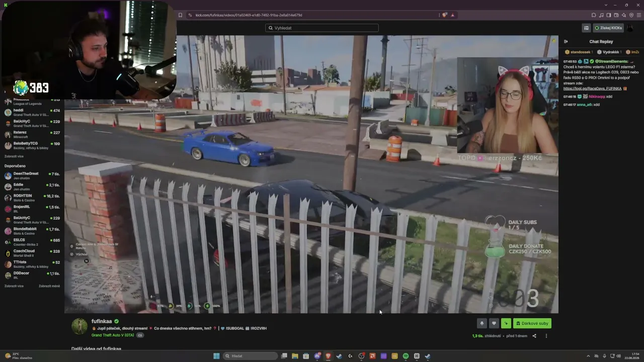Open the logi.gg RaceDays_FUFINKA link in chat

592,88
